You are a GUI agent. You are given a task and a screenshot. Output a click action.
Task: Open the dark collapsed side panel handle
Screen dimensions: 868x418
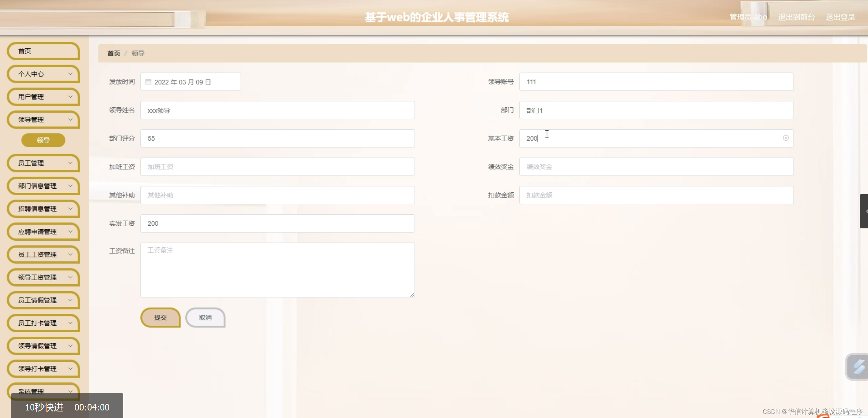[x=864, y=211]
